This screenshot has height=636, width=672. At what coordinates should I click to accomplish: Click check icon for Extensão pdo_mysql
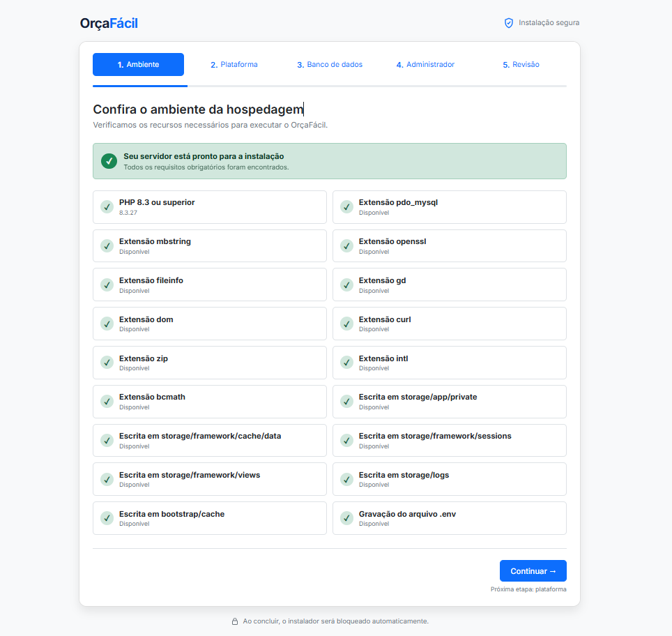point(346,206)
